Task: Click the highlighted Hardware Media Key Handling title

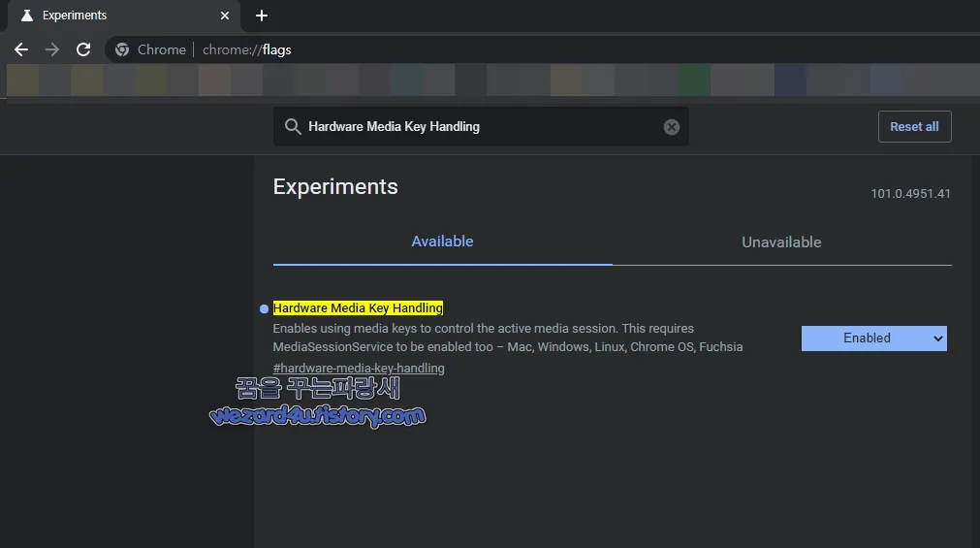Action: pos(358,307)
